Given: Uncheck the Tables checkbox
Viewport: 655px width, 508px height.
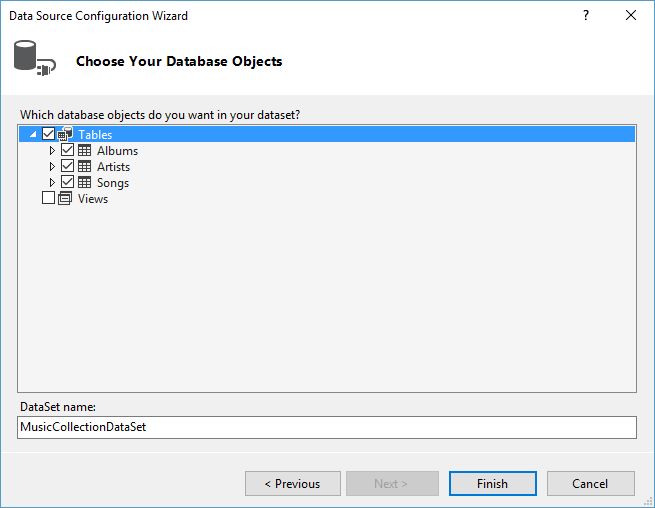Looking at the screenshot, I should [48, 134].
